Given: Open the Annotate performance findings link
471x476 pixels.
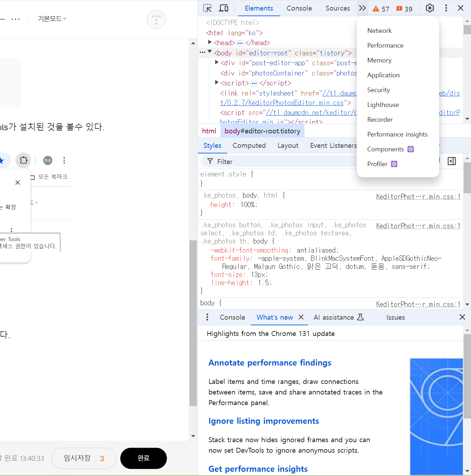Looking at the screenshot, I should click(270, 363).
